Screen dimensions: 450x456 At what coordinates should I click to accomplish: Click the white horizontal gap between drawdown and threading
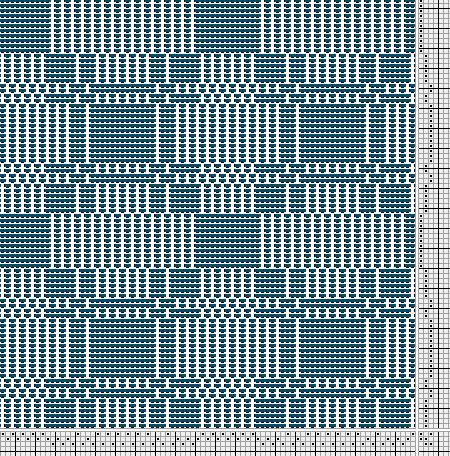[x=208, y=430]
